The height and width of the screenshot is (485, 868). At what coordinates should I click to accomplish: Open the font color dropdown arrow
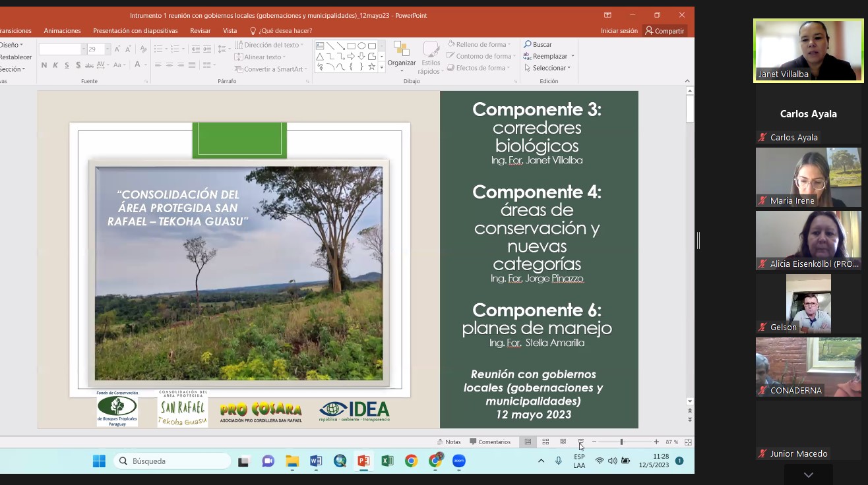[145, 65]
